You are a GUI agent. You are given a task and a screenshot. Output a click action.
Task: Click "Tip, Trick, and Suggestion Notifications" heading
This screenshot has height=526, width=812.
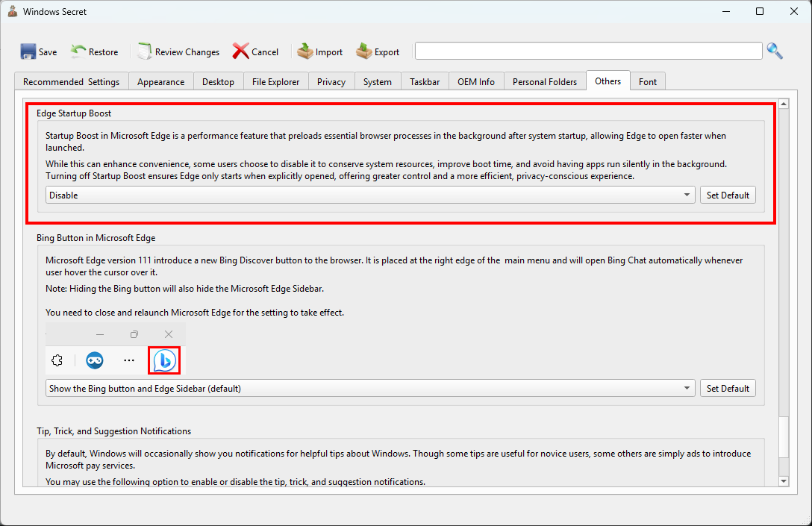114,431
